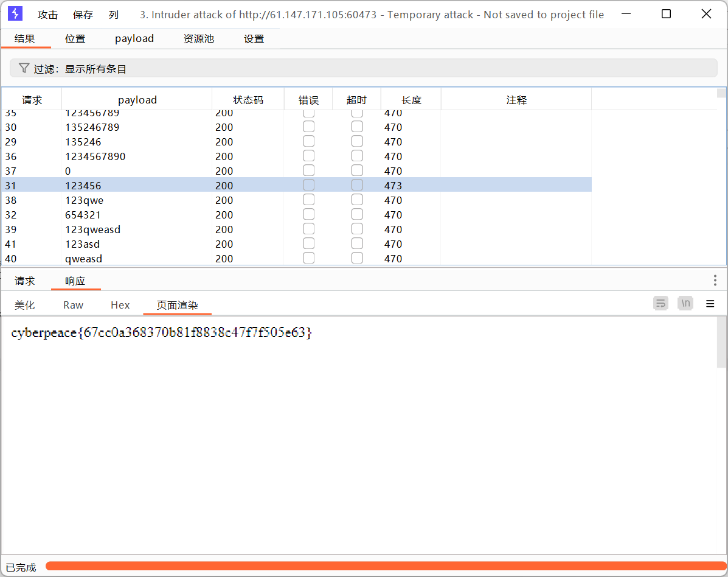Select the result row with payload 123qweasd

pos(93,229)
